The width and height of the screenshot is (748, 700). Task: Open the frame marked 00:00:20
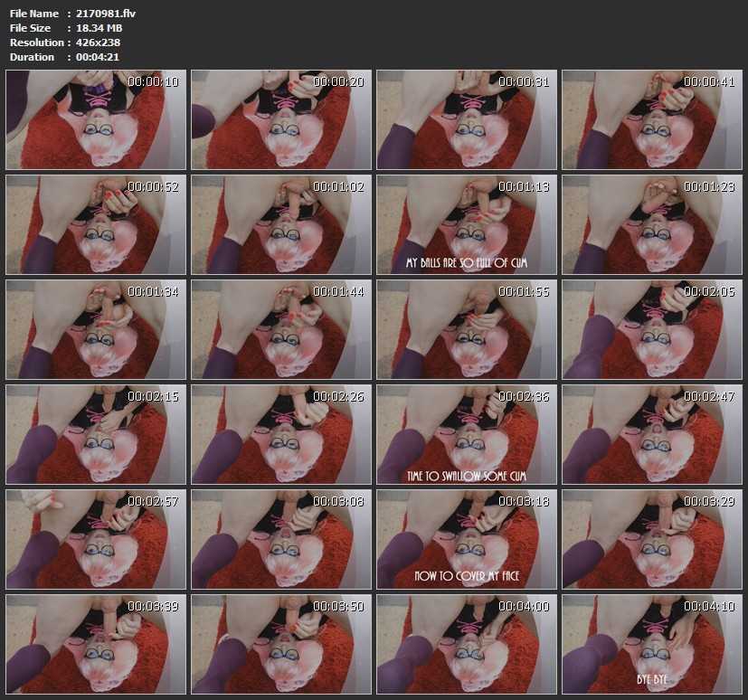tap(281, 119)
